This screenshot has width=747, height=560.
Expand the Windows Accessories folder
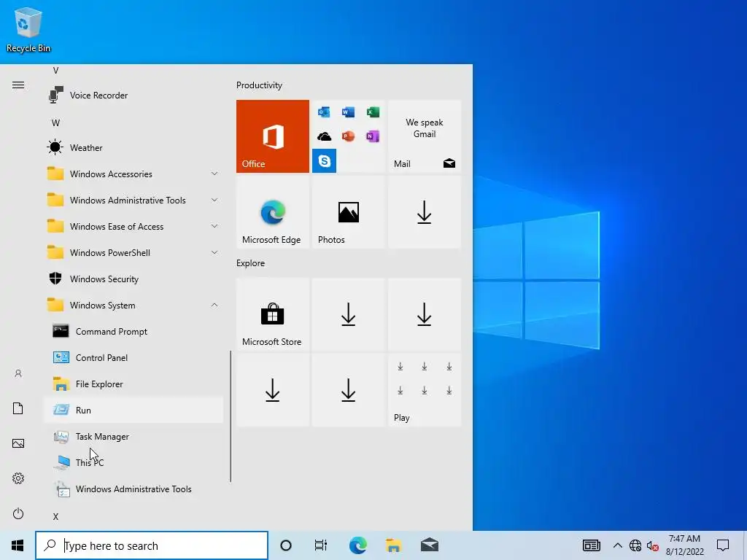click(x=133, y=174)
